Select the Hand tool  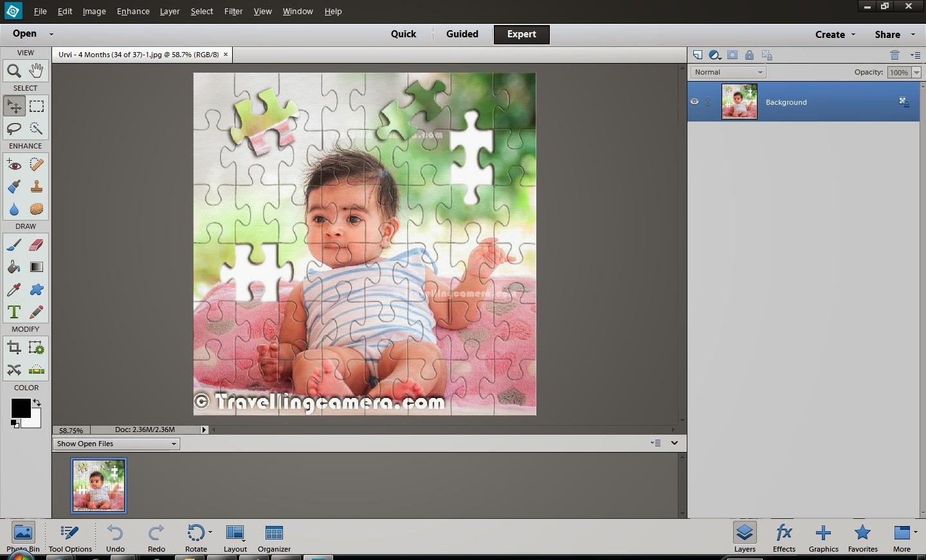(37, 71)
